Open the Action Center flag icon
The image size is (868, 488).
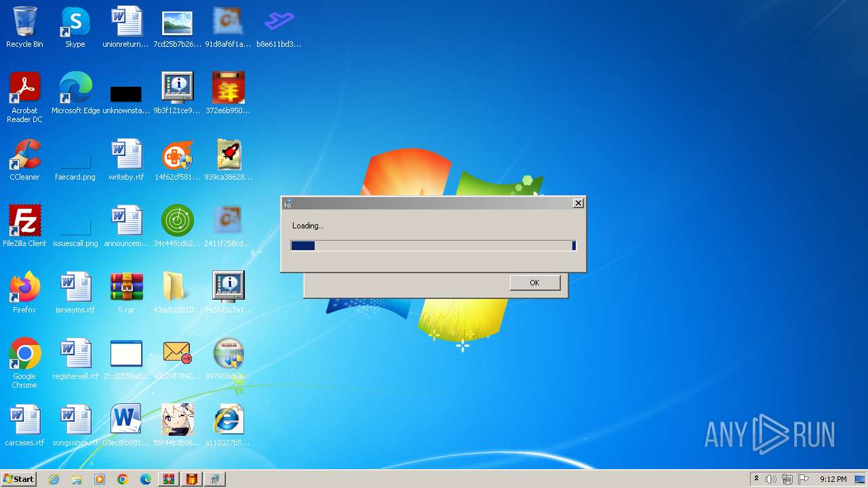point(804,479)
